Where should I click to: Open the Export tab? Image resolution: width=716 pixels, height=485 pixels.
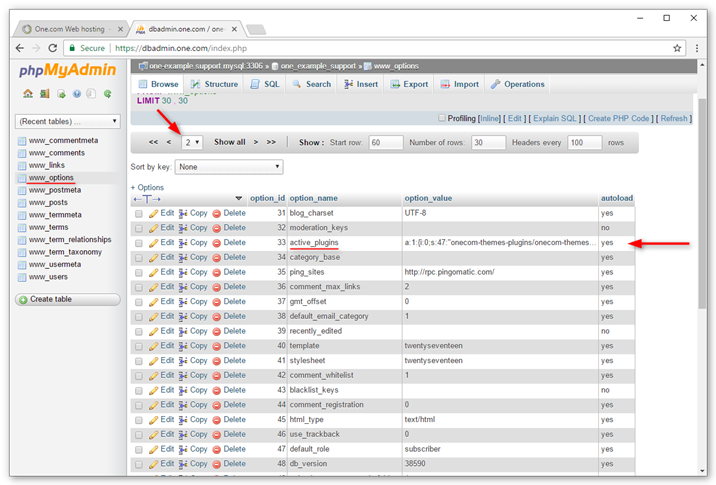pyautogui.click(x=409, y=84)
